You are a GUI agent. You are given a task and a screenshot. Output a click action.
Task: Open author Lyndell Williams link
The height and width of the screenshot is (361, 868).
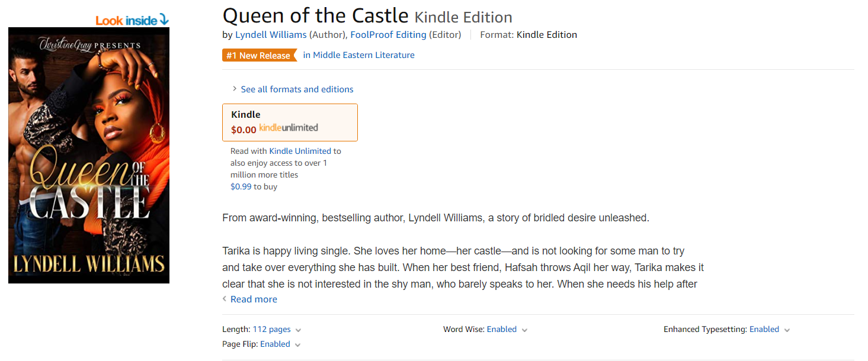coord(271,35)
